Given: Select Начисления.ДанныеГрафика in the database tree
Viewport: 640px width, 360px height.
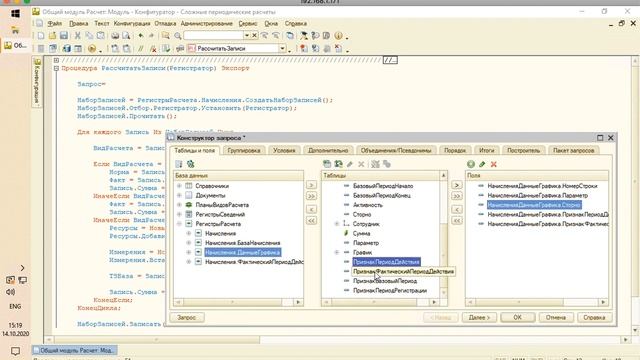Looking at the screenshot, I should 242,252.
